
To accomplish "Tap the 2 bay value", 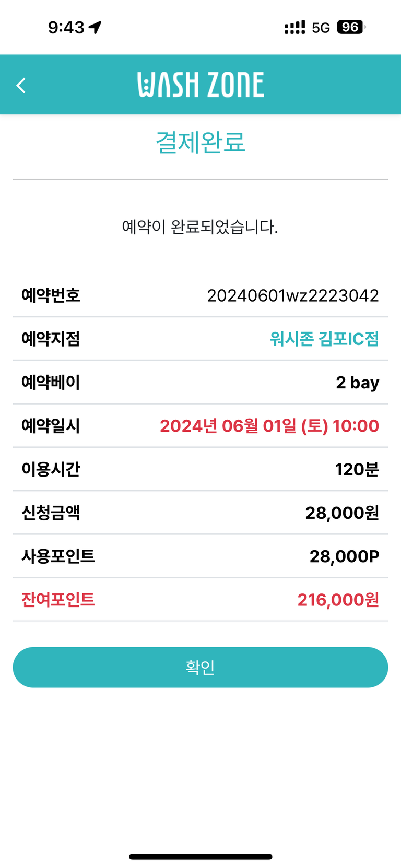I will pos(357,383).
